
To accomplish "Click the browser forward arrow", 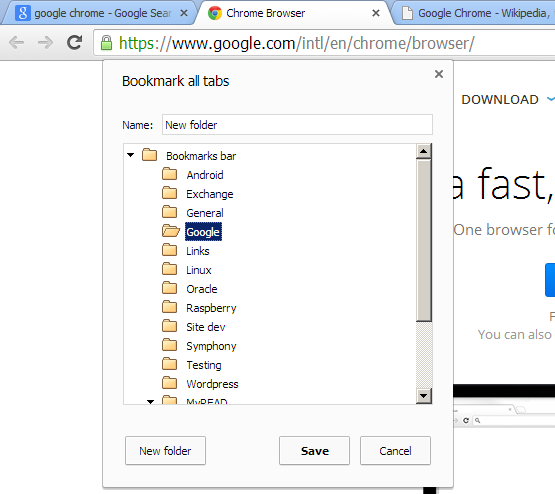I will click(x=45, y=43).
